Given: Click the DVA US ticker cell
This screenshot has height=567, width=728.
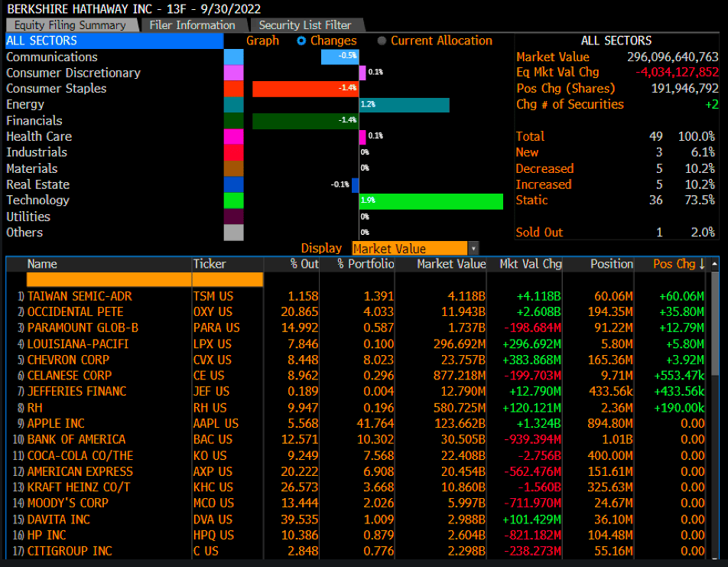Looking at the screenshot, I should coord(213,520).
